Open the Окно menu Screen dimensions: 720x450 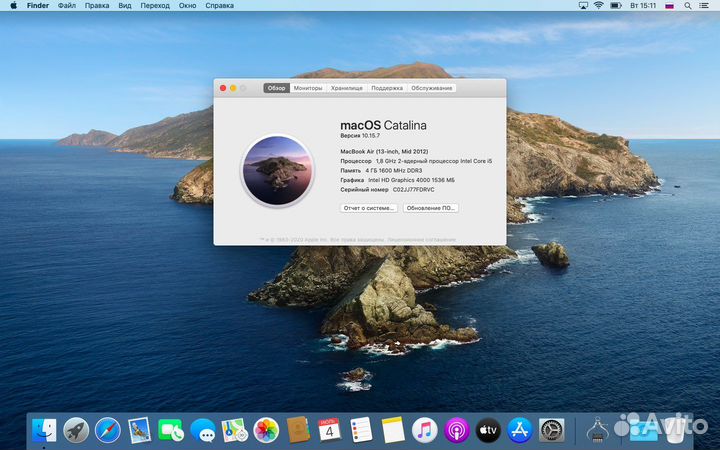(x=187, y=6)
